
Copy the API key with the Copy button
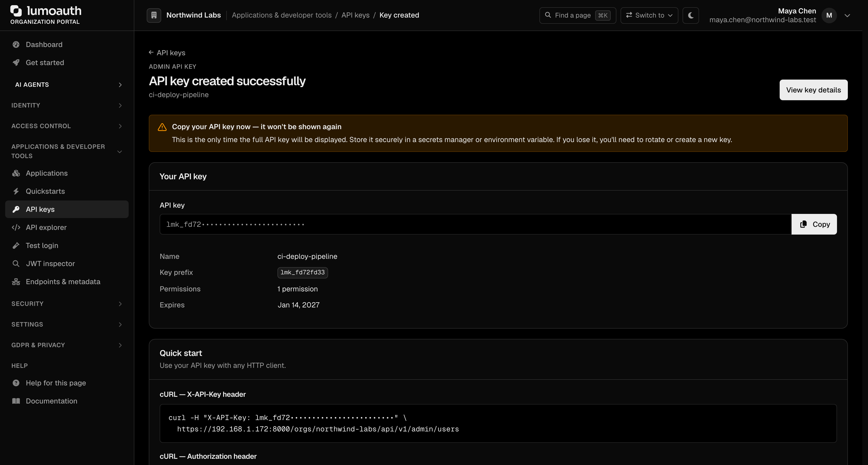pyautogui.click(x=814, y=224)
